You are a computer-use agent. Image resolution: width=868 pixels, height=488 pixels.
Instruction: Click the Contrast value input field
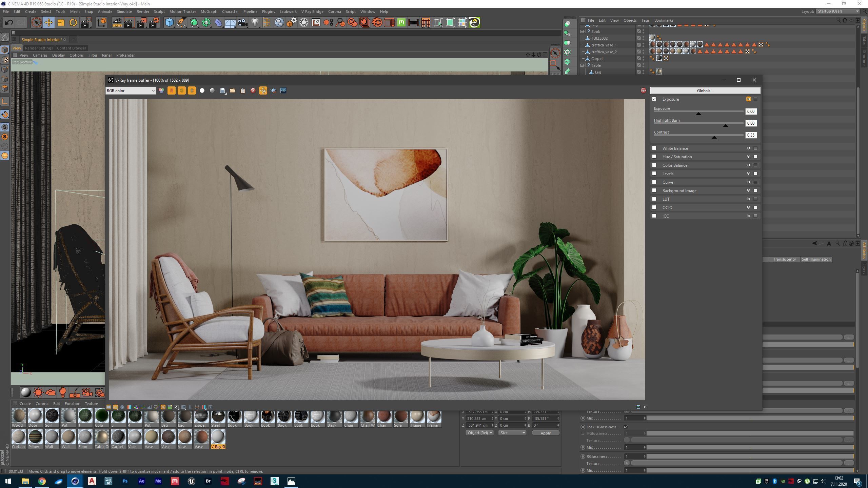pos(751,135)
